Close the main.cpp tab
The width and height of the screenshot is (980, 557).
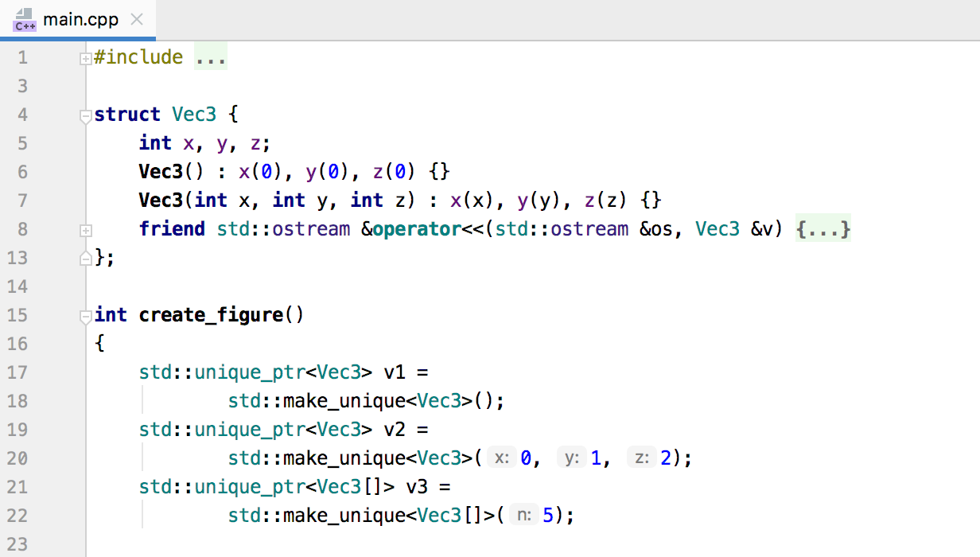coord(137,20)
